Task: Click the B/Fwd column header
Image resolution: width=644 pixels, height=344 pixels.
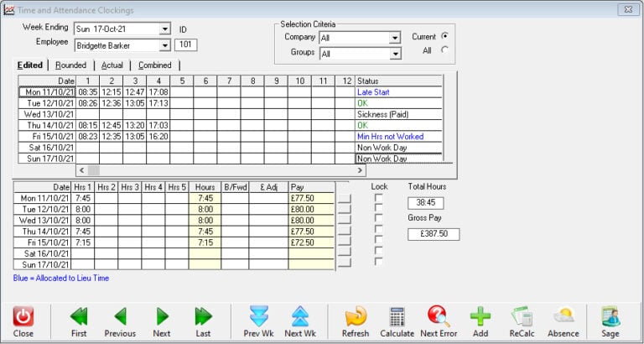Action: [x=235, y=187]
